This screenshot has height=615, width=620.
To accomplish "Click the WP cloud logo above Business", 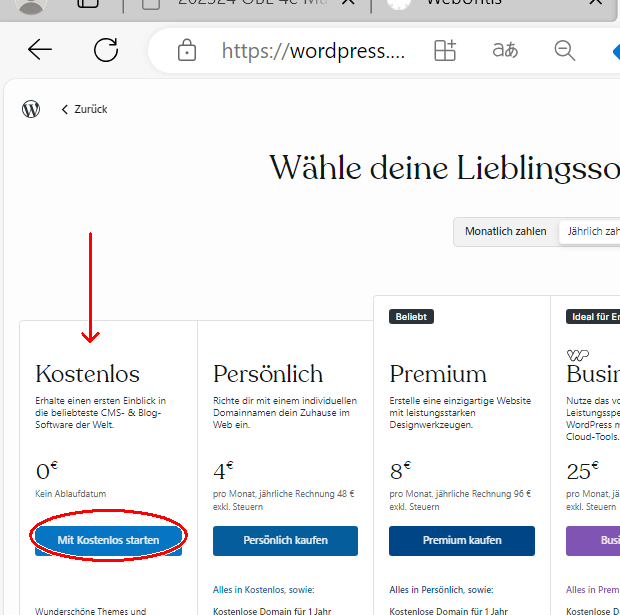I will pyautogui.click(x=578, y=355).
